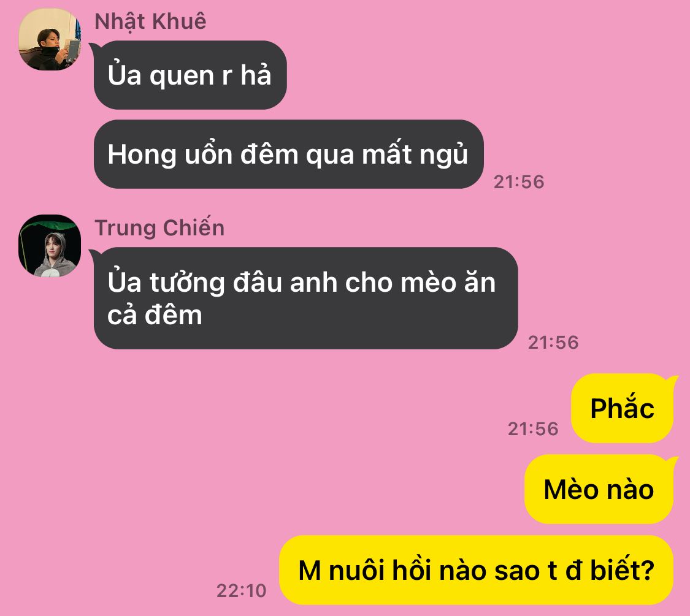Select the yellow 'Phắc' message bubble
The width and height of the screenshot is (690, 616).
click(623, 408)
